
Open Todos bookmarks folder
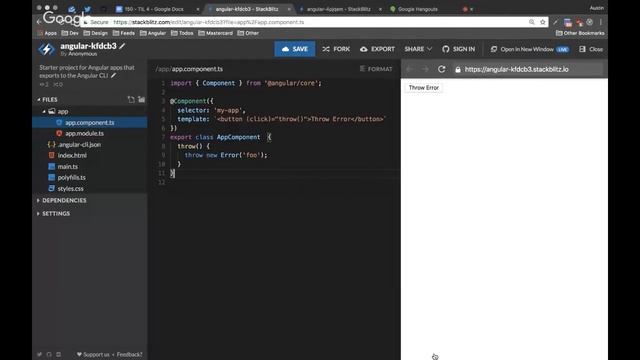[182, 33]
